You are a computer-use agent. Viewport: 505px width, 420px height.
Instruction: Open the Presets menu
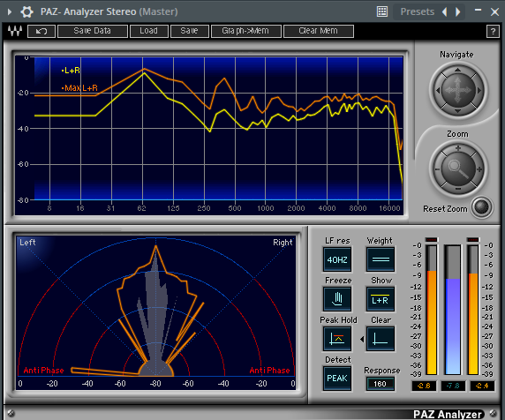[x=417, y=11]
